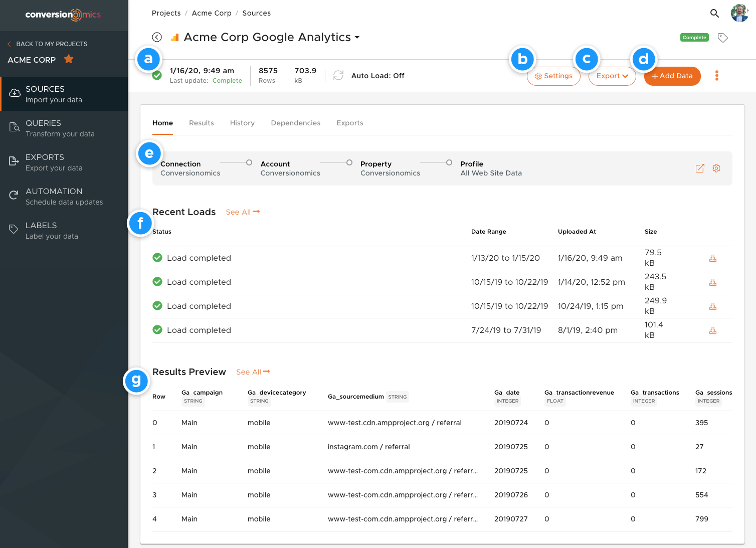
Task: Click the tag icon next to Complete badge
Action: [x=722, y=37]
